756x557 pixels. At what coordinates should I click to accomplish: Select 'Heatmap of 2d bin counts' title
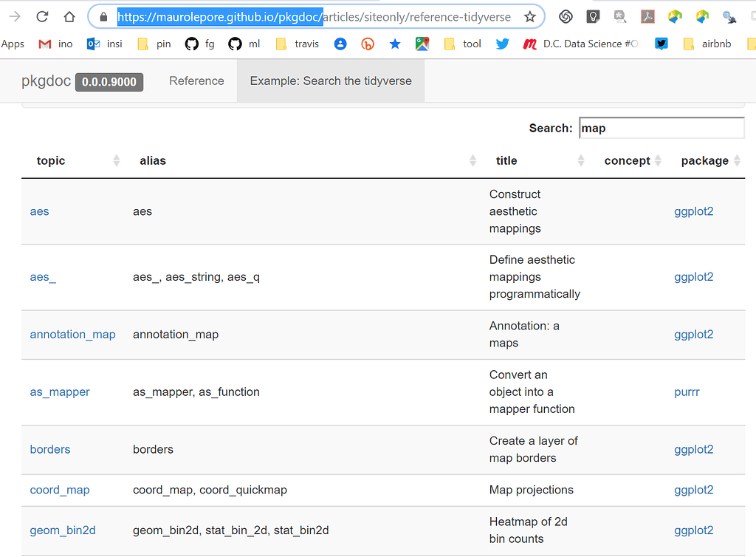529,530
